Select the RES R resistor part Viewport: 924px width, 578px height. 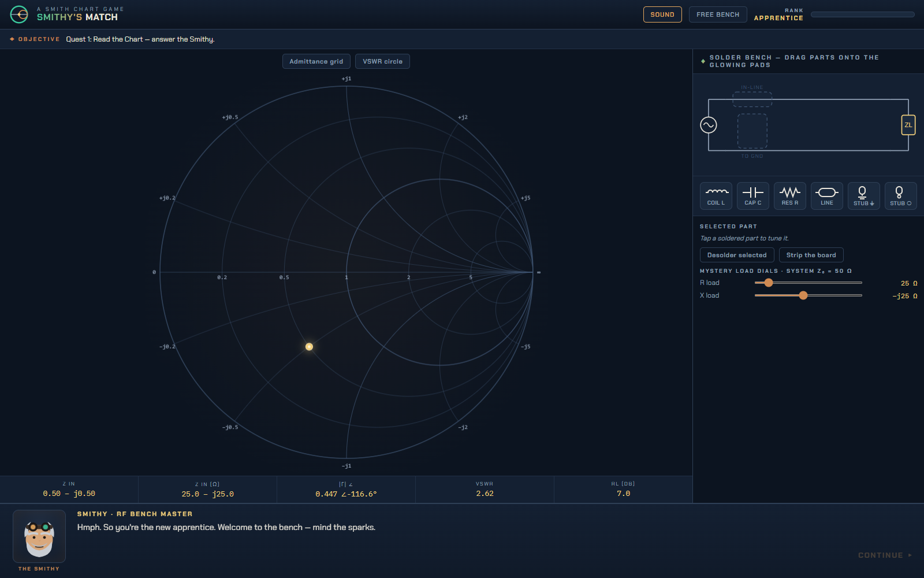[790, 196]
